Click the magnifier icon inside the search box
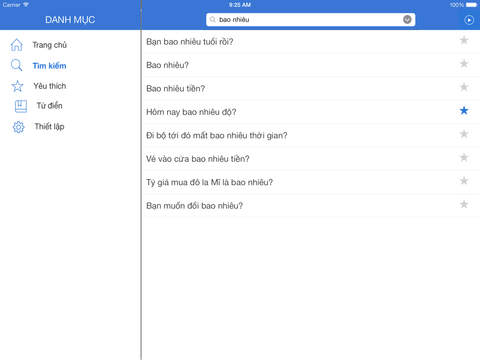Viewport: 480px width, 360px height. (212, 20)
